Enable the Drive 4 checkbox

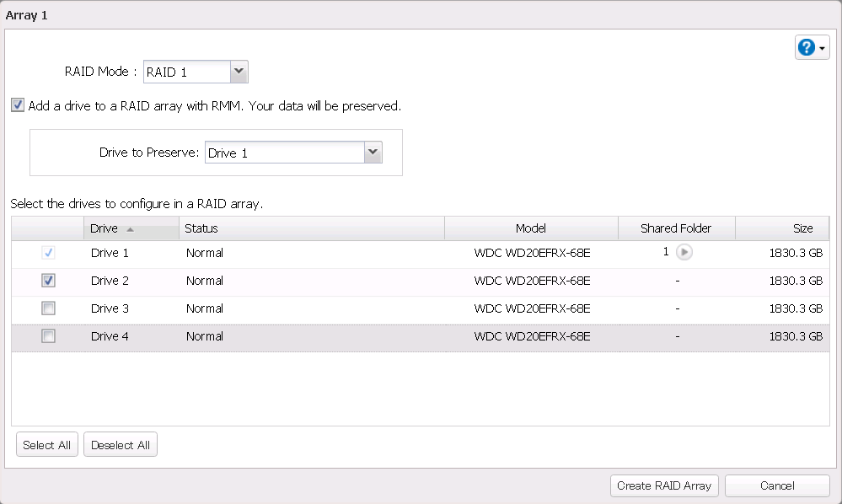pos(48,336)
